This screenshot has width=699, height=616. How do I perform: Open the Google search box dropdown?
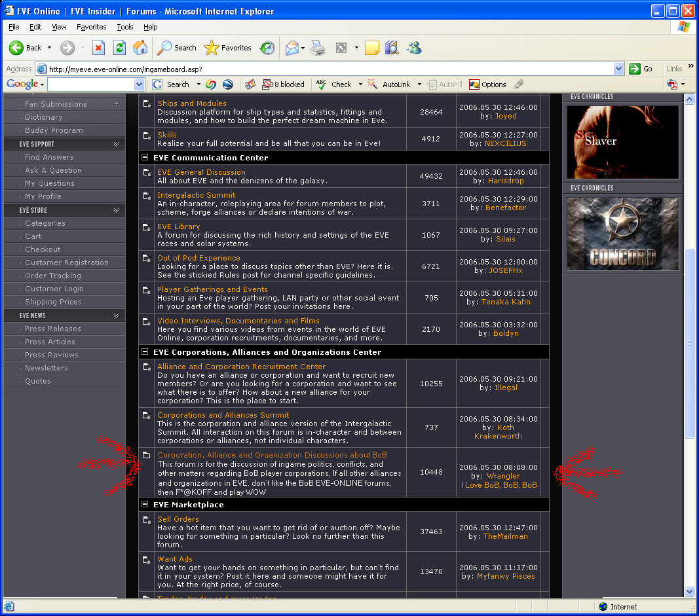click(139, 84)
